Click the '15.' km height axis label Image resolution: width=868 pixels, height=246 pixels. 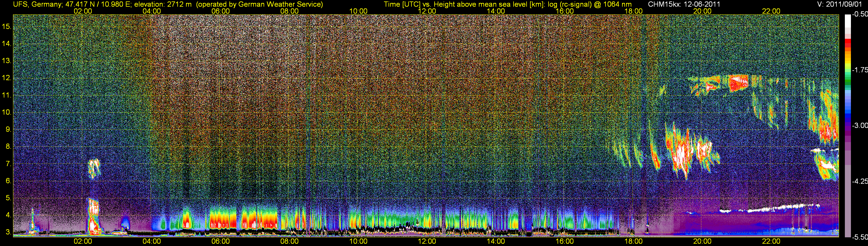6,26
